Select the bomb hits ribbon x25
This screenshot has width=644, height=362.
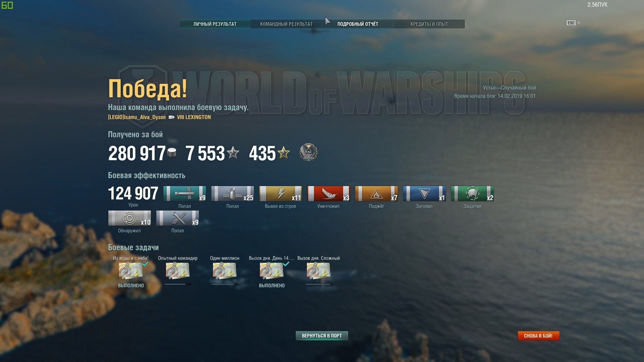(232, 194)
